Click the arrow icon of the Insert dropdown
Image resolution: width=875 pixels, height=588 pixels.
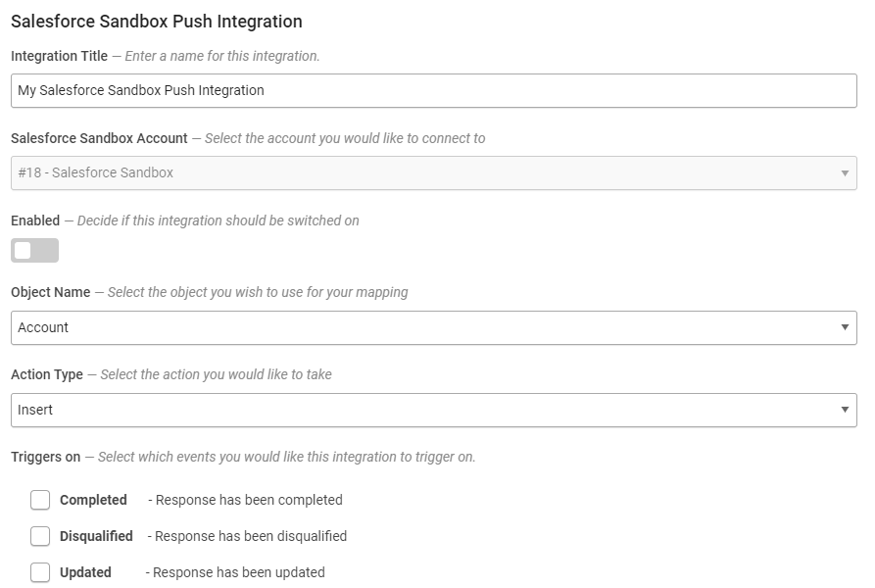tap(845, 410)
